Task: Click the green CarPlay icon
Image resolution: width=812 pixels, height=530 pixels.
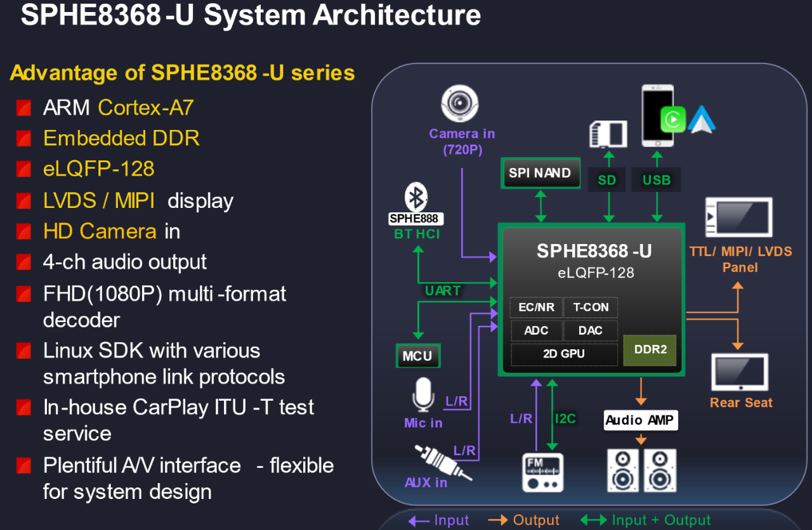Action: 673,119
